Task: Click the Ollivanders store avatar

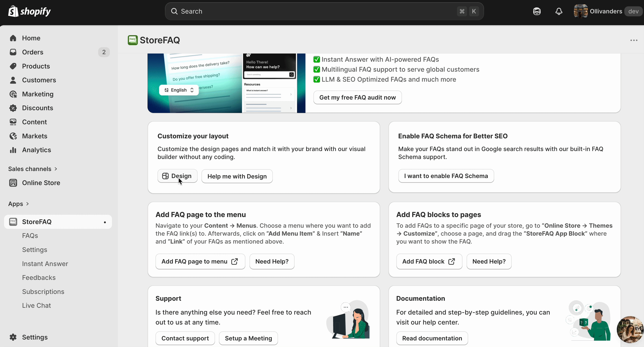Action: click(581, 11)
